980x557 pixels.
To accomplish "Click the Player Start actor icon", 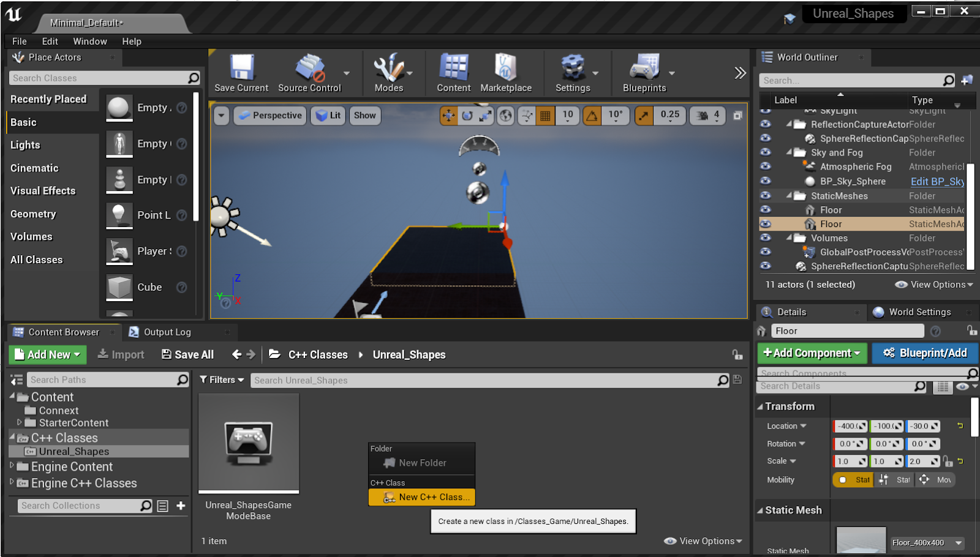I will pyautogui.click(x=119, y=251).
